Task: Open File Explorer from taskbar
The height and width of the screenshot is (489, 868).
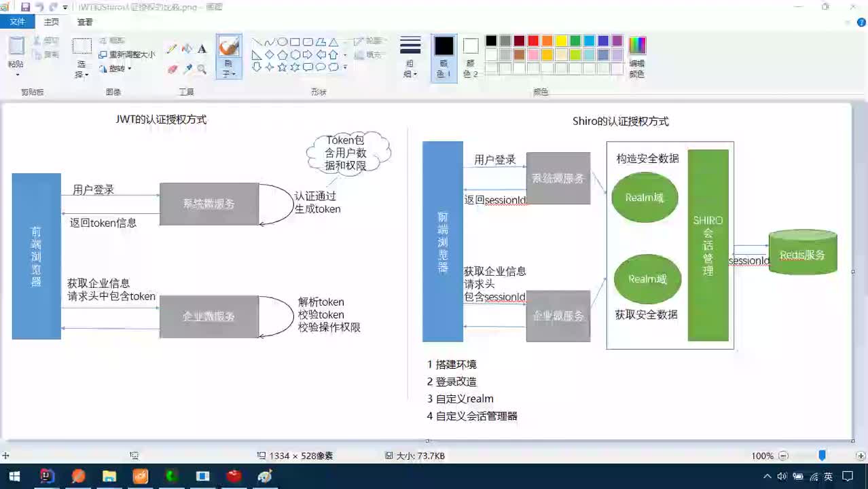Action: point(109,476)
